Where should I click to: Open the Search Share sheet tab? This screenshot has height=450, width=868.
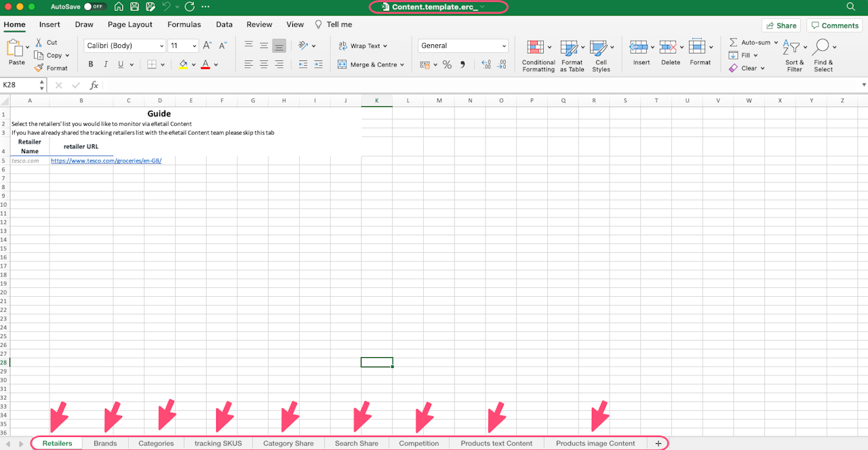point(356,443)
